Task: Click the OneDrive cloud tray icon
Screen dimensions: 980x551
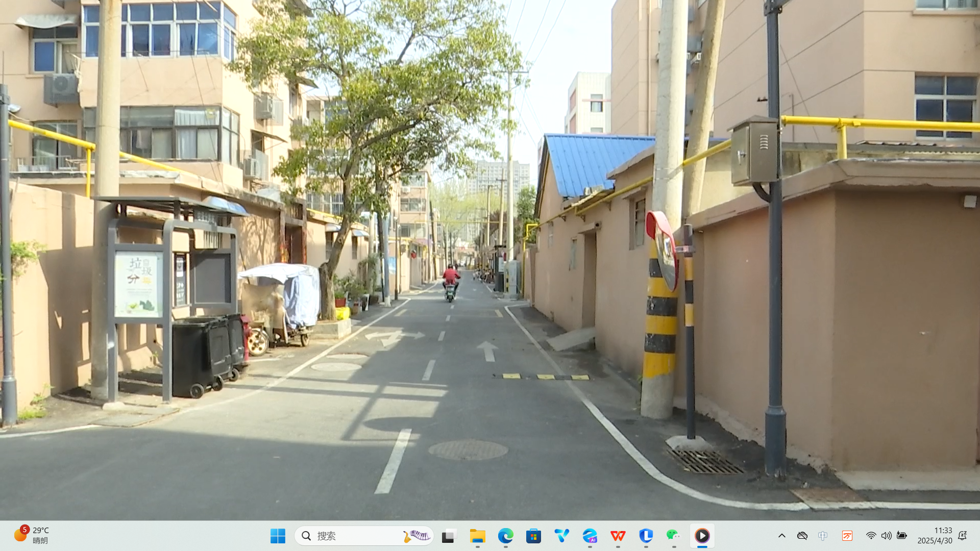Action: 802,536
